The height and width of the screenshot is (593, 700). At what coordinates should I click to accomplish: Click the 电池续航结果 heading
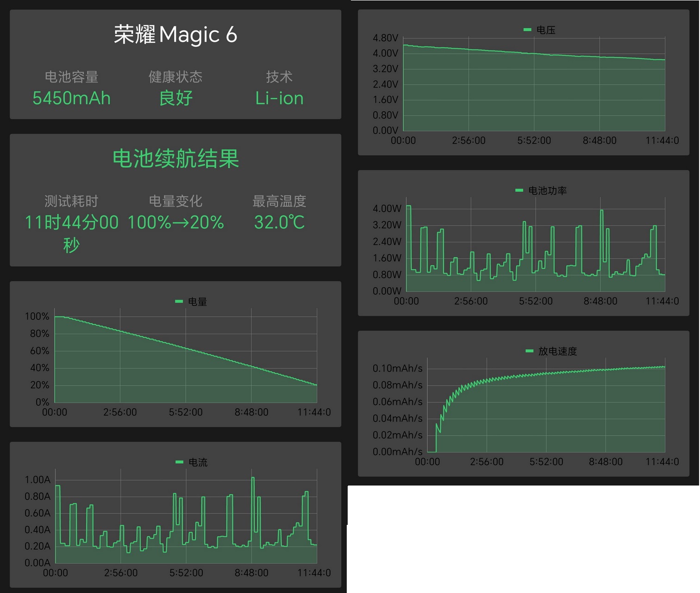(175, 158)
